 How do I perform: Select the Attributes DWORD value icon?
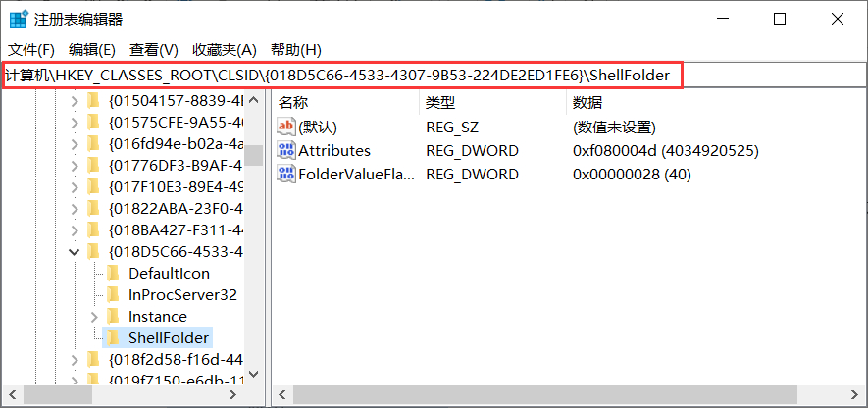[x=286, y=150]
